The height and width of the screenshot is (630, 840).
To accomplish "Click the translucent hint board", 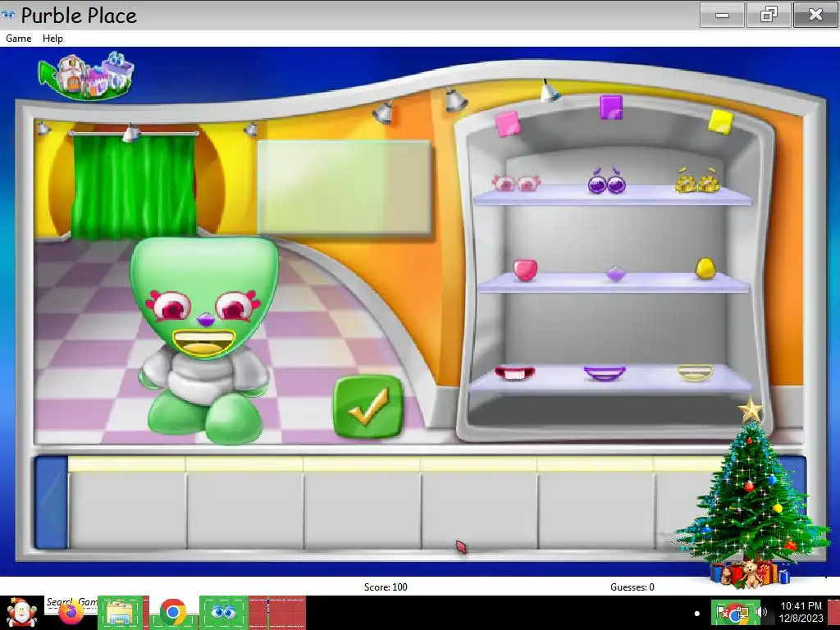I will (344, 187).
